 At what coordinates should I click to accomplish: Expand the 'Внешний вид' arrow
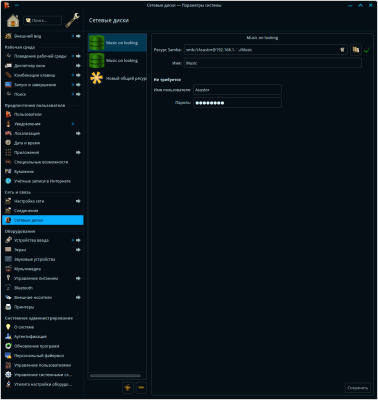click(x=78, y=36)
